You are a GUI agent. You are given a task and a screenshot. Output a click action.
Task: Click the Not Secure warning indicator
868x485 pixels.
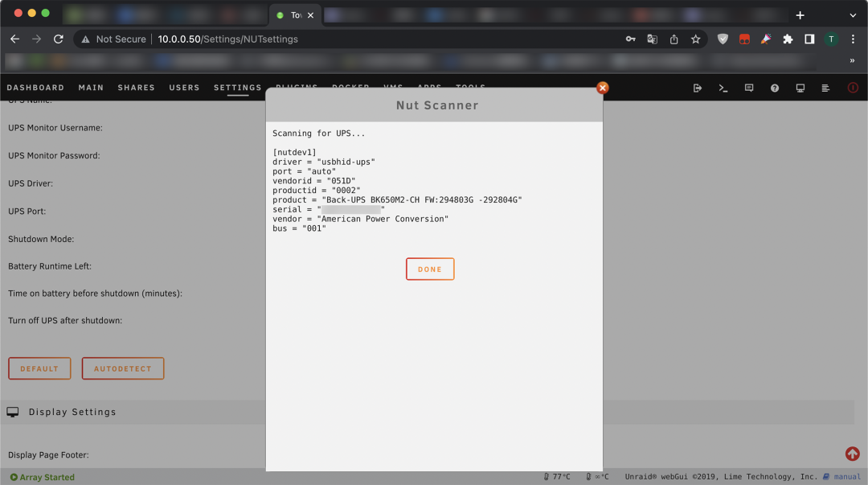(x=114, y=39)
